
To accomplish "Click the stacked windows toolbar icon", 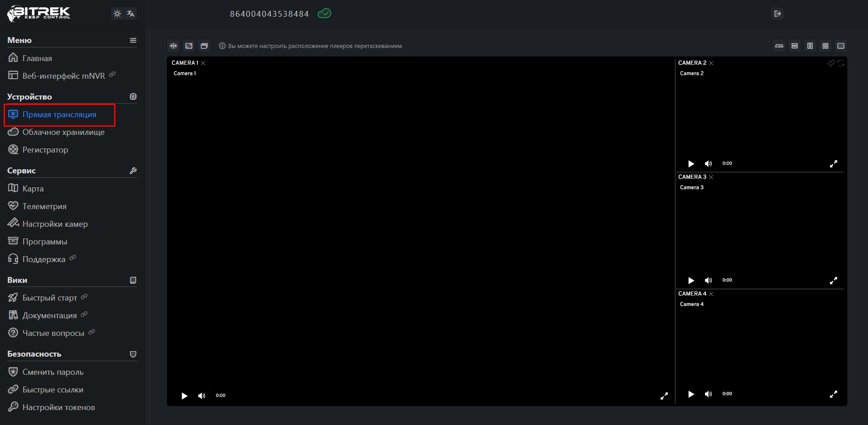I will click(204, 46).
